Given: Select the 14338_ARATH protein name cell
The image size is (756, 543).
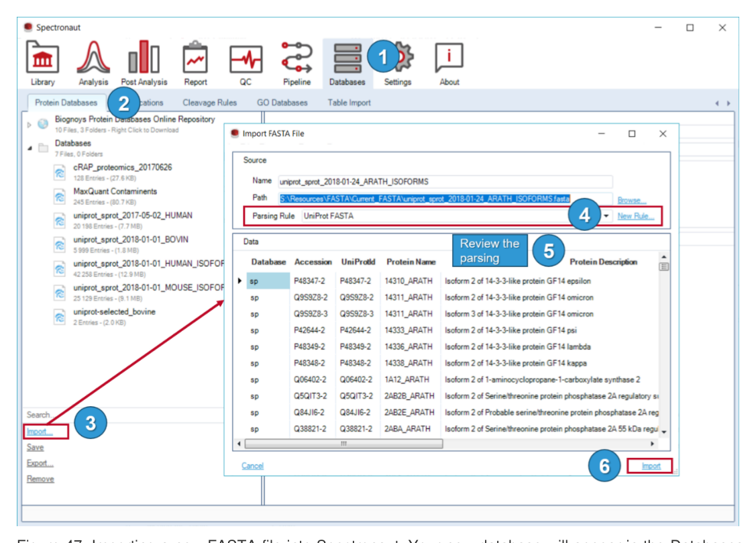Looking at the screenshot, I should pos(409,363).
